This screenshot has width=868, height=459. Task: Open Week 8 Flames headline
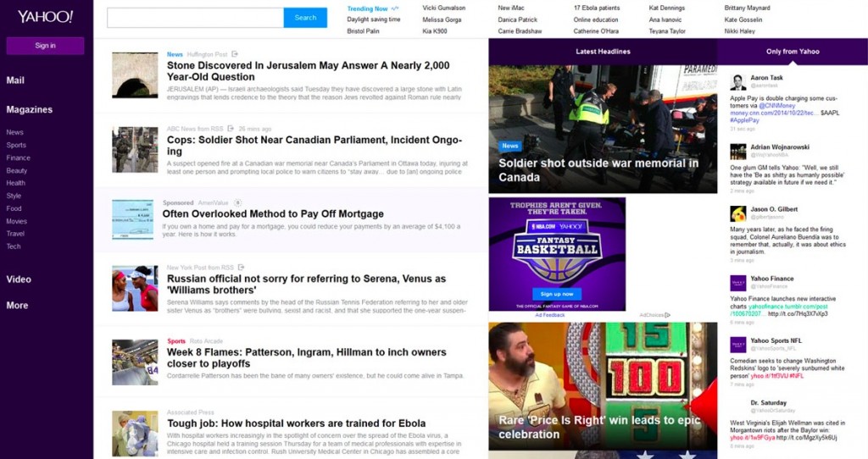[x=307, y=357]
